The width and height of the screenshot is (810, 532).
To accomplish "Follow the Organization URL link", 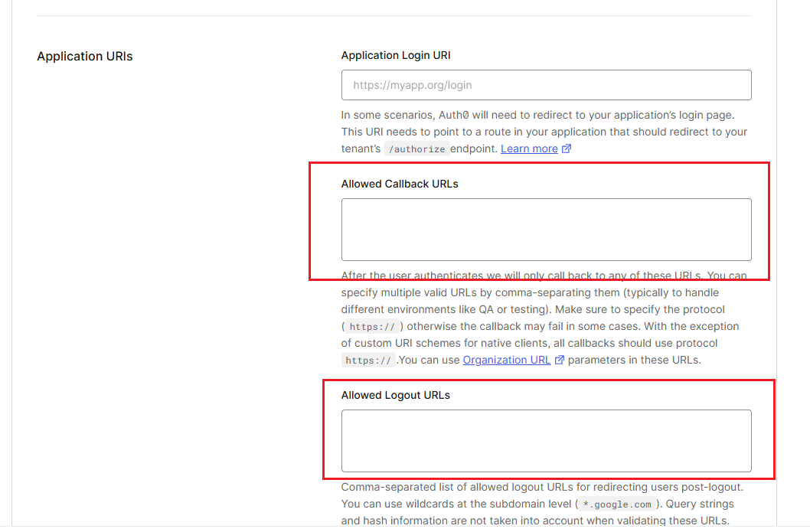I will pyautogui.click(x=506, y=361).
